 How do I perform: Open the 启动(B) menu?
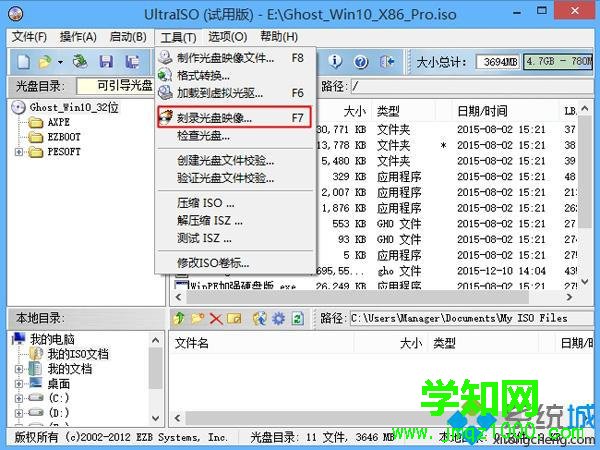[128, 37]
